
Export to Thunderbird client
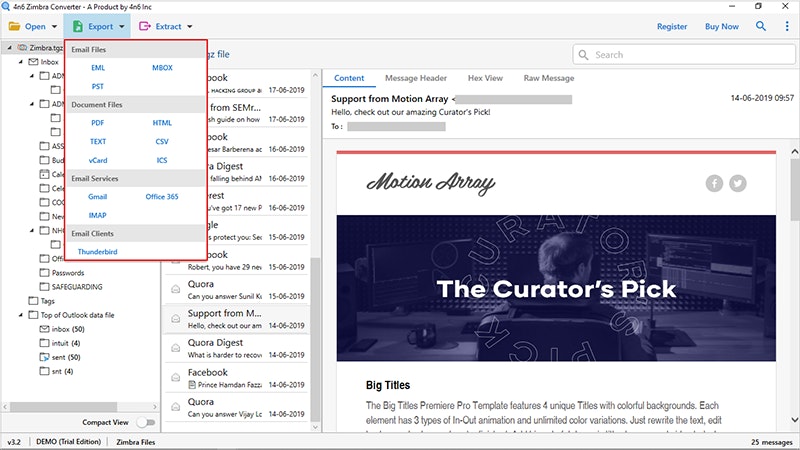click(x=97, y=252)
